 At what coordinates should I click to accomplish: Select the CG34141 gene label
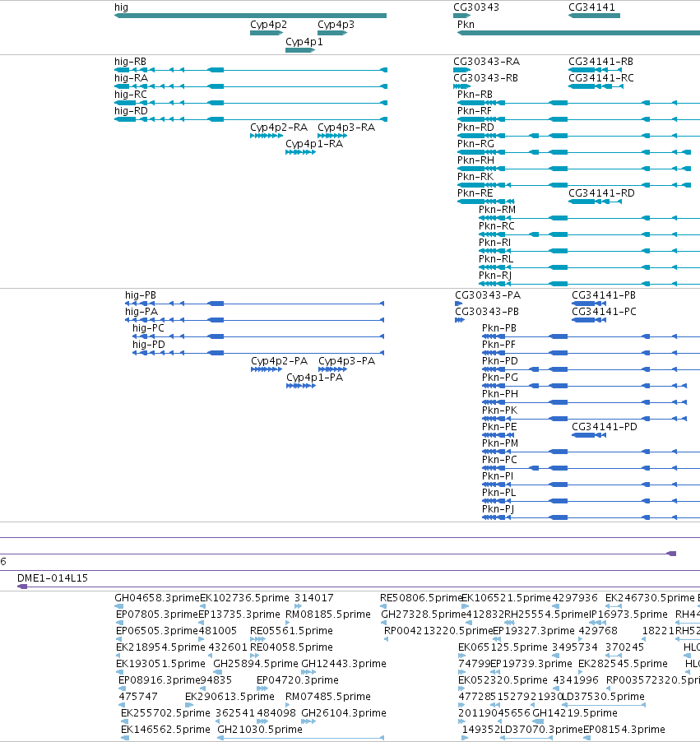[x=591, y=7]
